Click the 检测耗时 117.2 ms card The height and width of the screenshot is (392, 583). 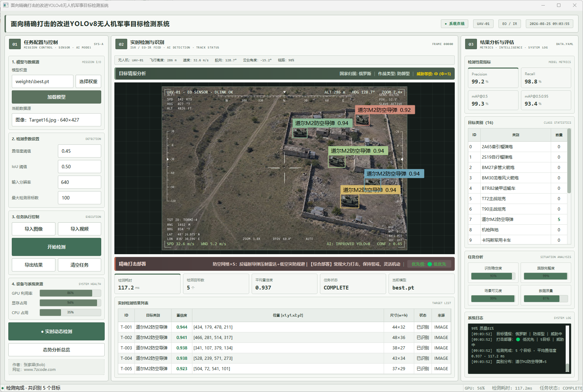(x=147, y=284)
